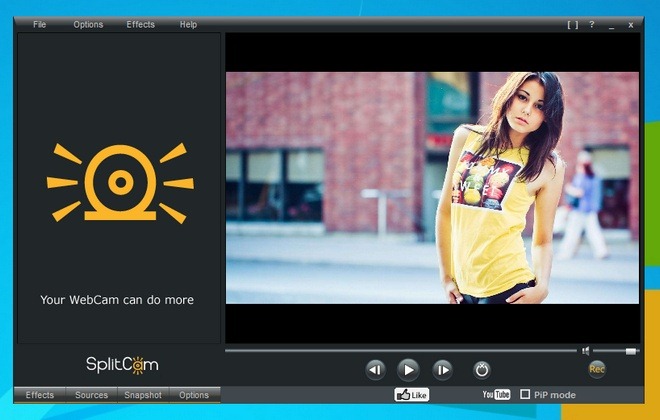660x420 pixels.
Task: Click the YouTube icon
Action: [496, 394]
